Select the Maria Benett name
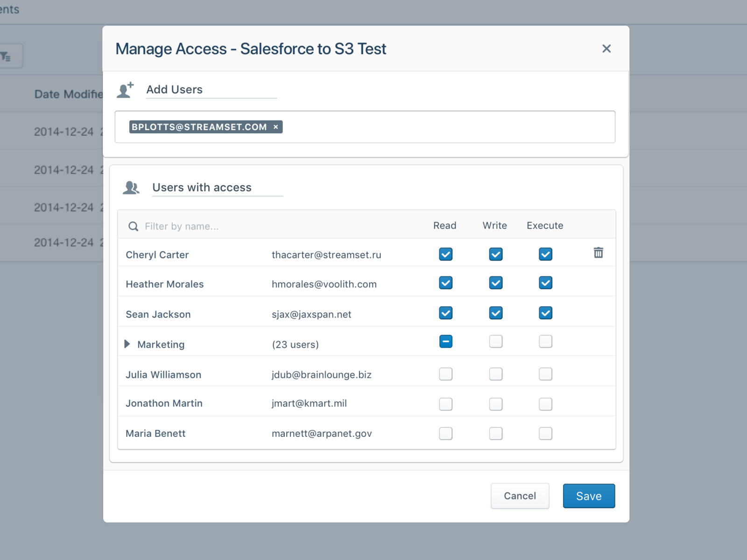The image size is (747, 560). coord(155,434)
